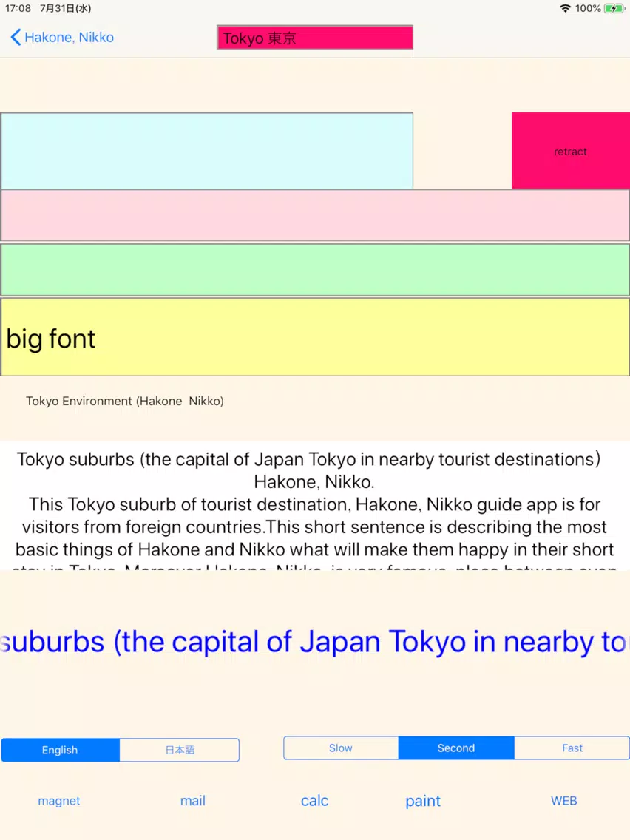Open the WEB link
The height and width of the screenshot is (840, 630).
564,801
